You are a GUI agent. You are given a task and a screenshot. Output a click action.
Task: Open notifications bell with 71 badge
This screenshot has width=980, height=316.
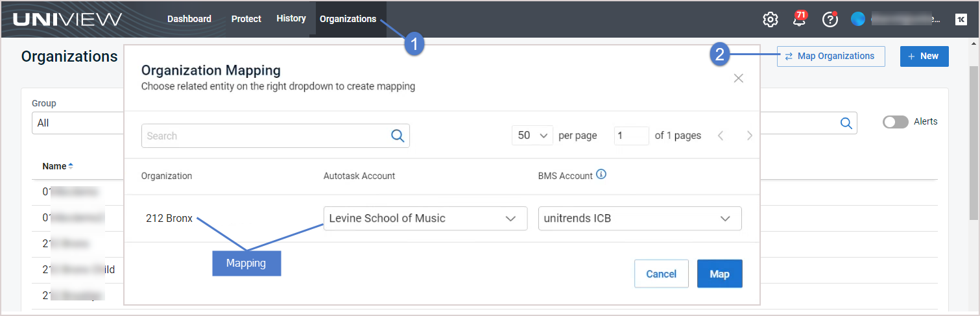[x=800, y=19]
